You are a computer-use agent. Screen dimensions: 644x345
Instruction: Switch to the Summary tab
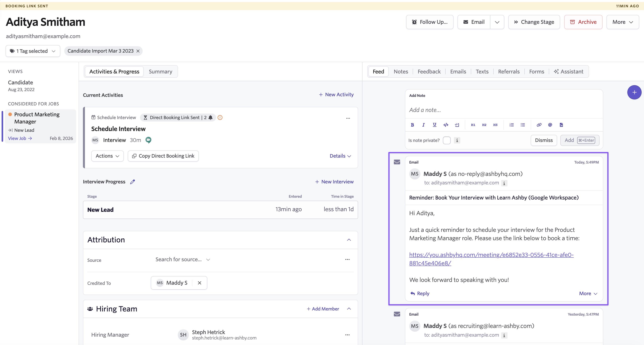161,71
